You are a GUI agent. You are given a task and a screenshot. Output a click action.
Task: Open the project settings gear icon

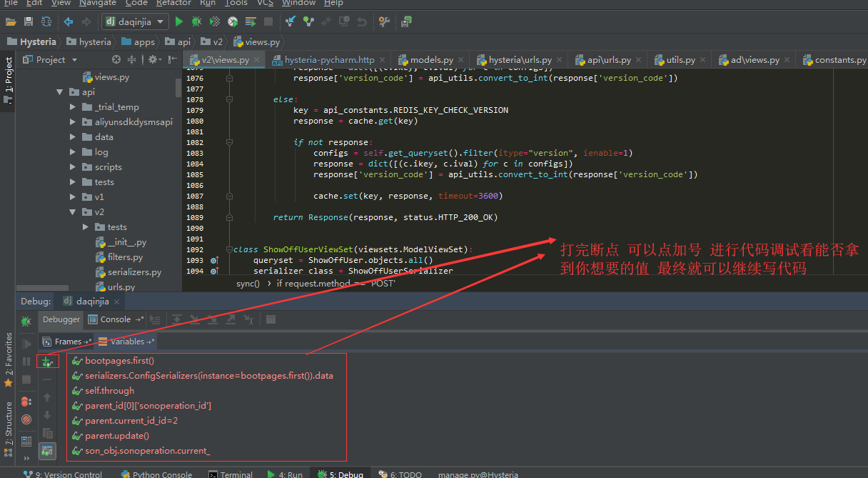153,60
